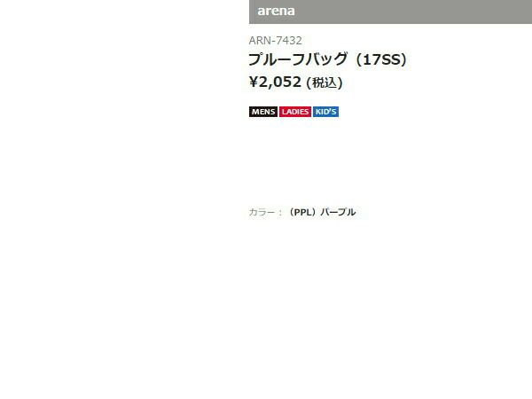Select the ARN-7432 product code
This screenshot has height=399, width=532.
click(275, 41)
